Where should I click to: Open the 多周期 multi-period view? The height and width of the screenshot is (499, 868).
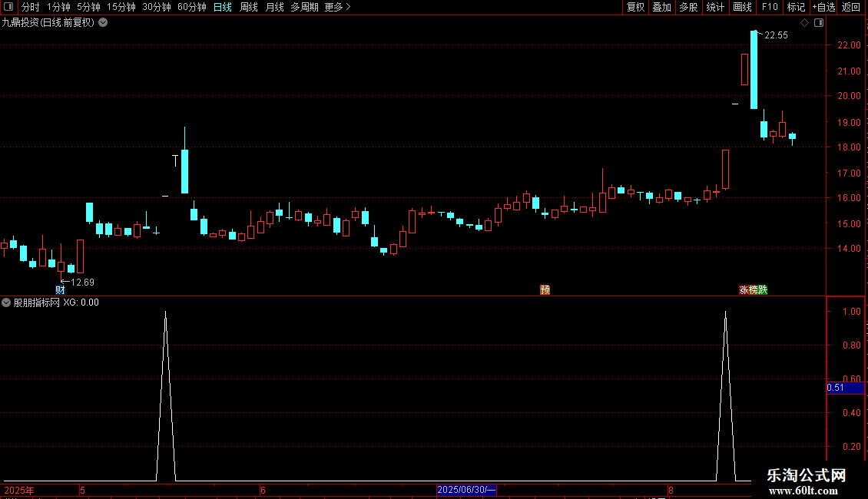(304, 7)
